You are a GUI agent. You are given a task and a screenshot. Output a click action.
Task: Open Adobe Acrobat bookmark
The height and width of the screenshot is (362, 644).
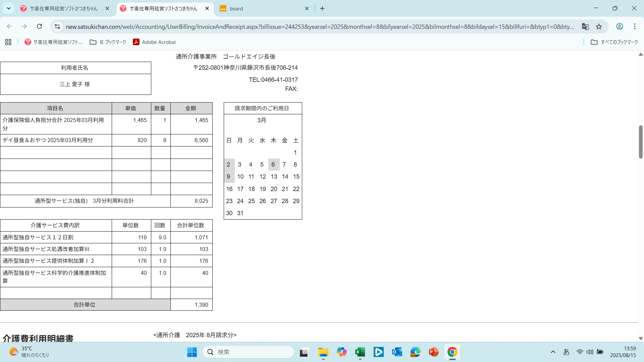point(154,42)
